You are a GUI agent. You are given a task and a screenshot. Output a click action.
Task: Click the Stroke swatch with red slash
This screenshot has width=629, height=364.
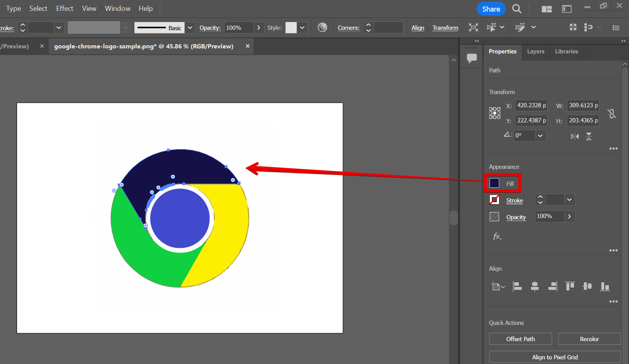495,200
